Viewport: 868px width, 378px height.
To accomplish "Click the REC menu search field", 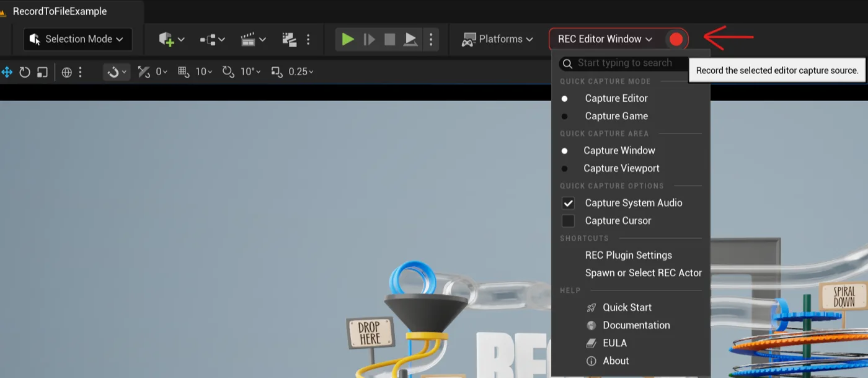I will pyautogui.click(x=624, y=63).
